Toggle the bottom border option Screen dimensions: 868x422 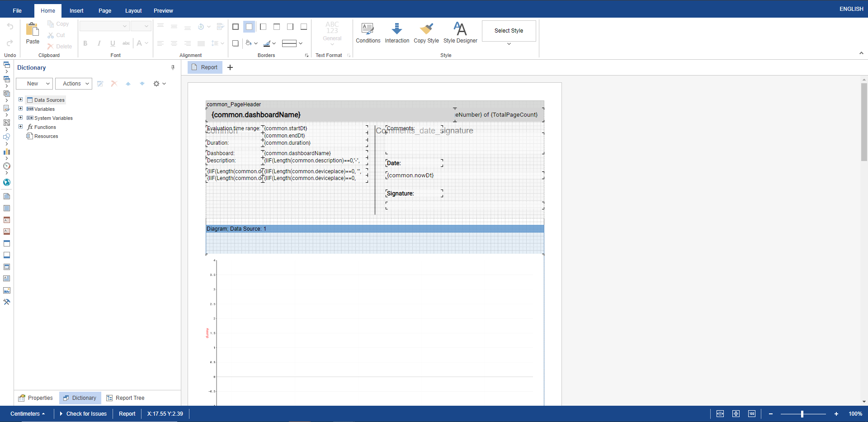[304, 27]
